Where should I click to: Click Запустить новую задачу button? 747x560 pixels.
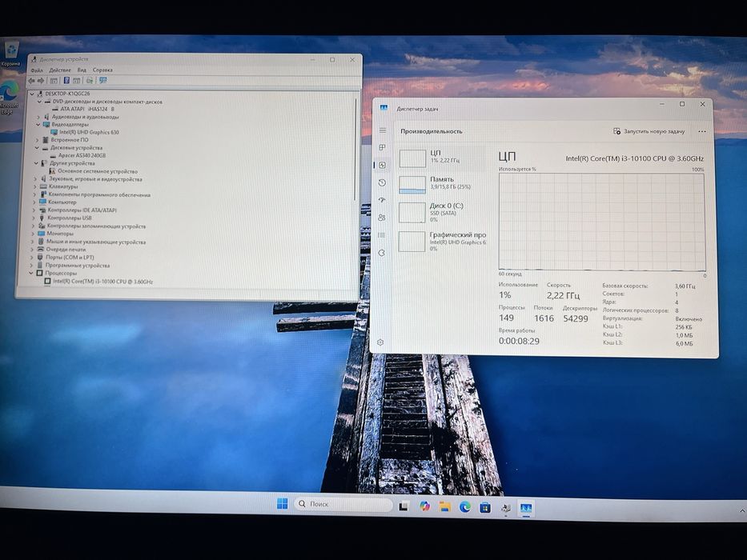point(649,131)
